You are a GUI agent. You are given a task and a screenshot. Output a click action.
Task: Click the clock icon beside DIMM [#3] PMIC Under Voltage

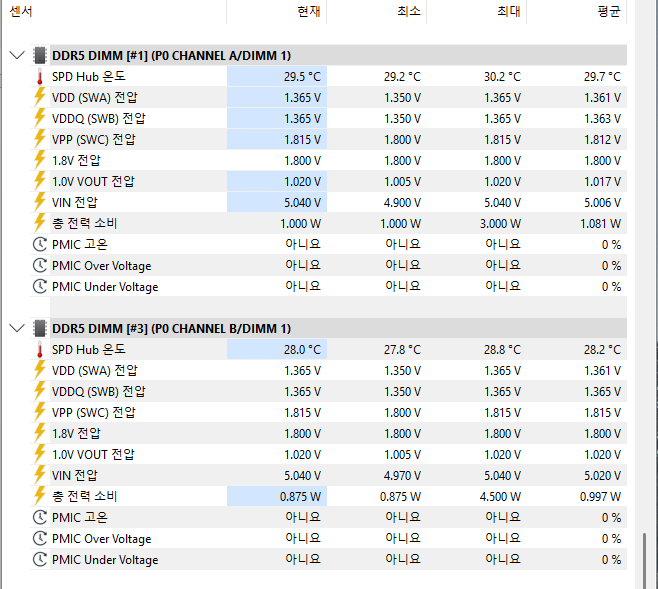point(40,560)
